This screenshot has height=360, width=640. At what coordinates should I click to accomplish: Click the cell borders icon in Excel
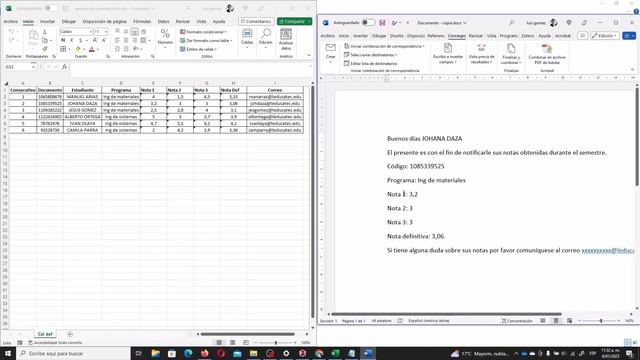click(x=63, y=49)
